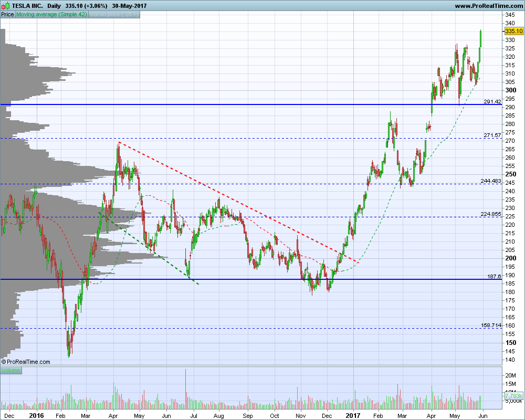Click the Daily timeframe label
This screenshot has width=525, height=420.
[54, 6]
